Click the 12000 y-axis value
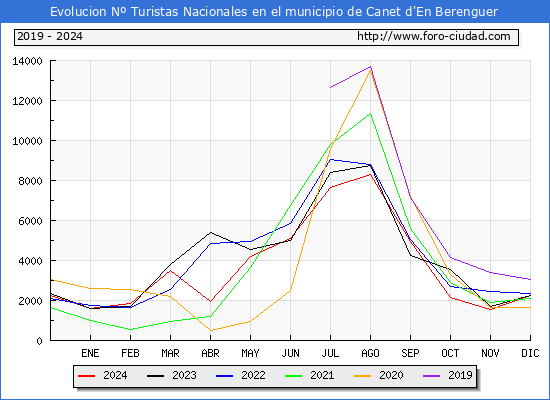This screenshot has width=550, height=400. pyautogui.click(x=27, y=101)
